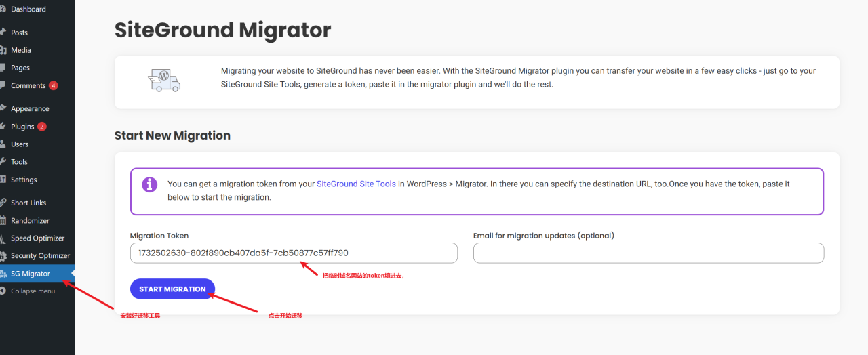Focus the Email for migration updates field

[x=648, y=253]
